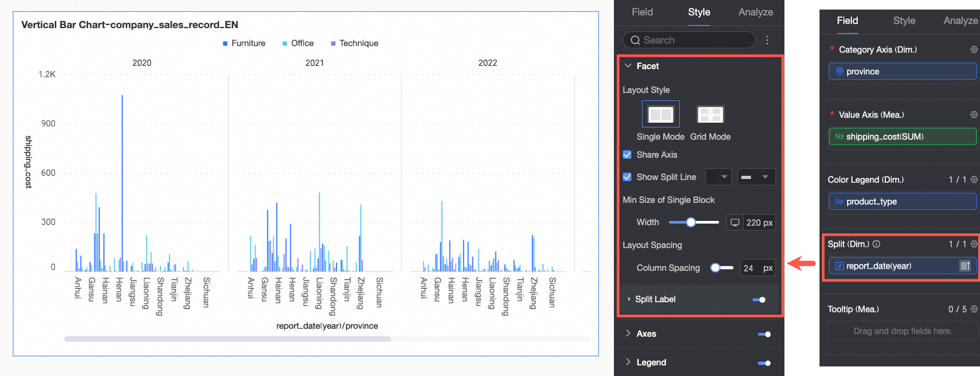The image size is (980, 376).
Task: Switch to Analyze tab in Style panel
Action: (x=756, y=12)
